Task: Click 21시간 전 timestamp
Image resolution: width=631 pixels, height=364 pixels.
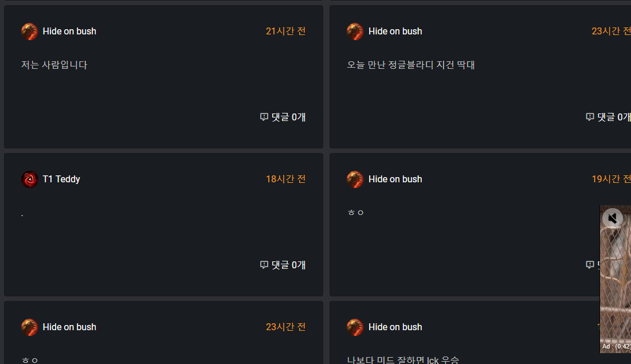Action: coord(286,31)
